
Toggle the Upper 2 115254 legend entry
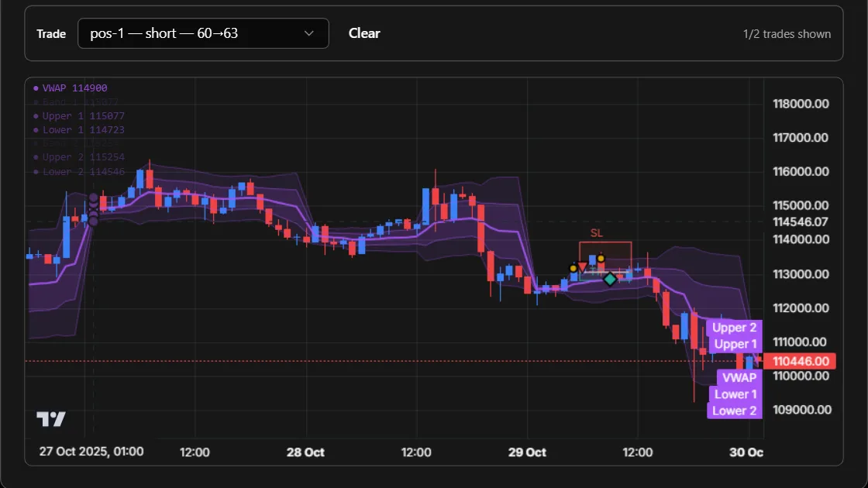79,157
